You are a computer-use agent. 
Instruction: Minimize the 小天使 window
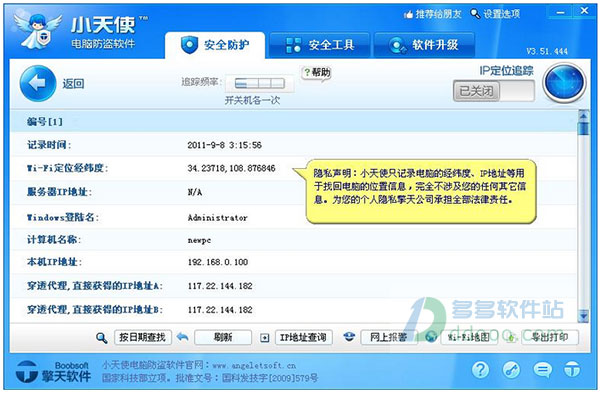(560, 13)
